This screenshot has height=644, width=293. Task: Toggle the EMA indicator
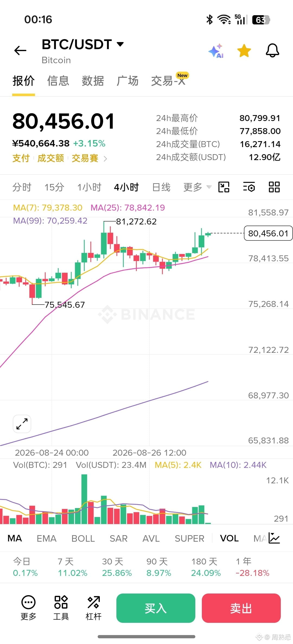(x=46, y=538)
